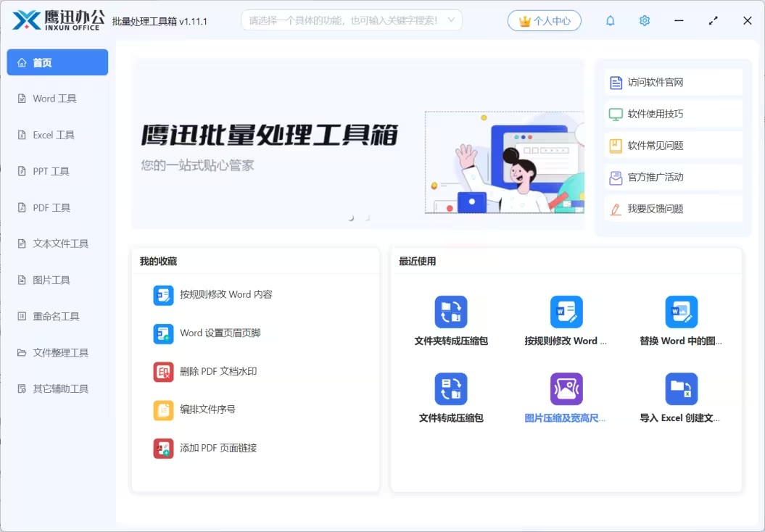The height and width of the screenshot is (532, 765).
Task: Open Word 设置页眉页脚 from favorites
Action: click(163, 333)
